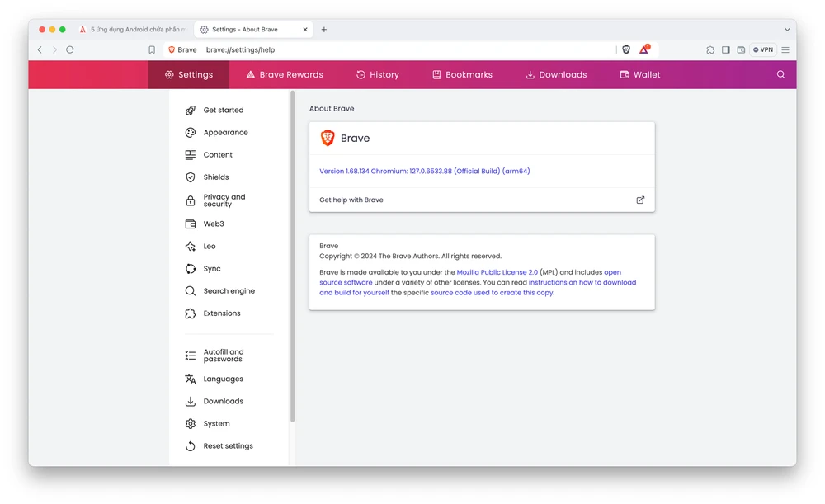Expand the tab search chevron

coord(787,29)
